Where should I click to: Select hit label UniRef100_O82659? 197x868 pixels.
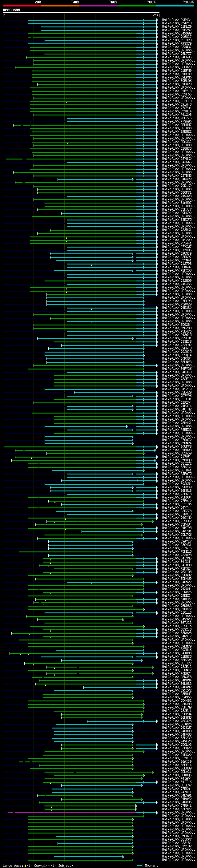click(x=177, y=453)
